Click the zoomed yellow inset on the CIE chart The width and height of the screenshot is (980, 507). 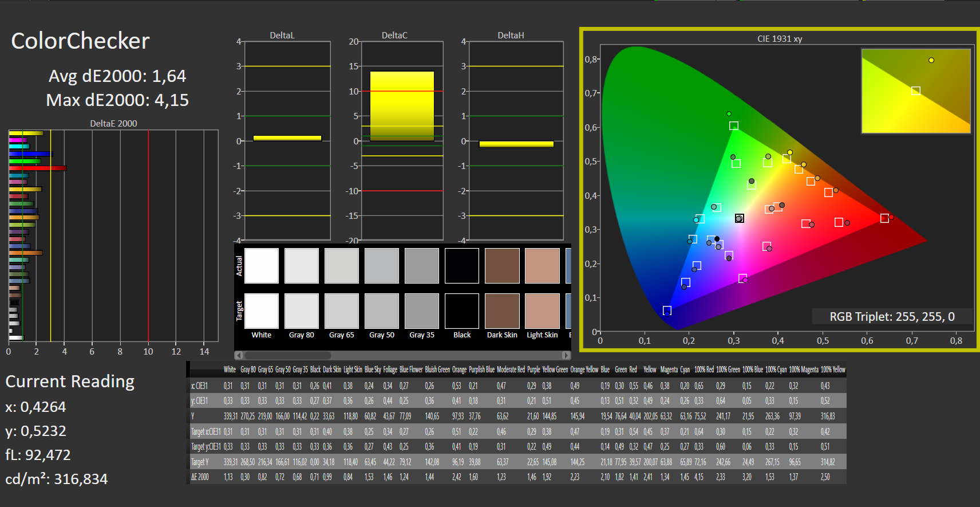(916, 91)
